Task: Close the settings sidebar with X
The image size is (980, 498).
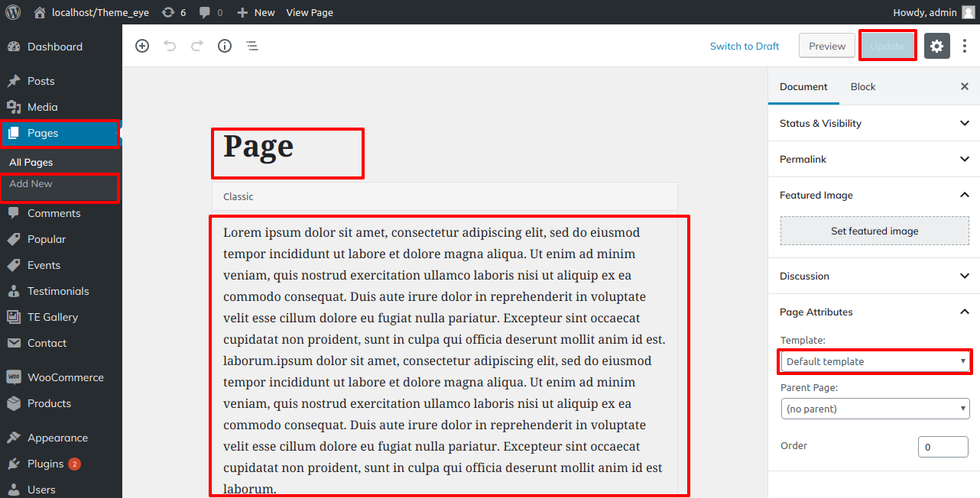Action: point(965,86)
